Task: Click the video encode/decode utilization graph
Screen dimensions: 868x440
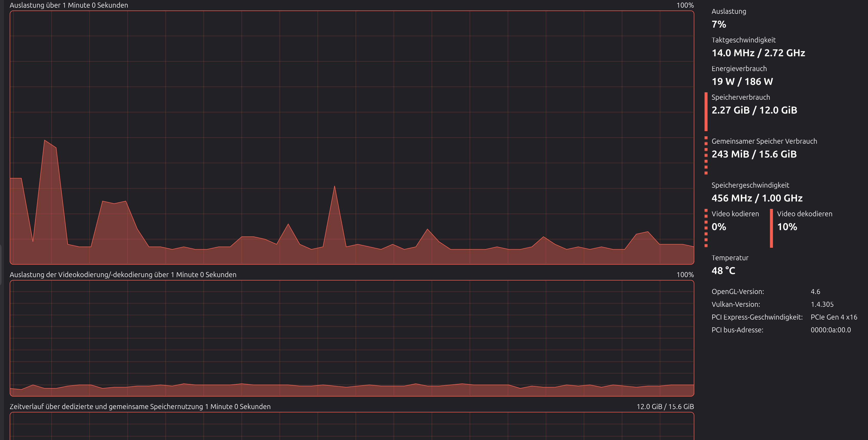Action: click(352, 338)
